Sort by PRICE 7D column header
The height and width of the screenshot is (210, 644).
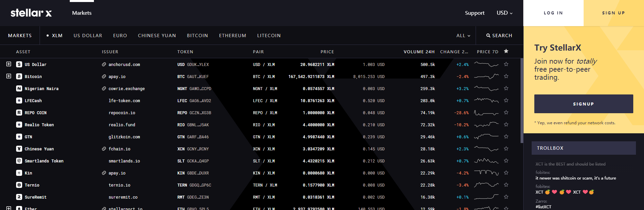point(488,52)
